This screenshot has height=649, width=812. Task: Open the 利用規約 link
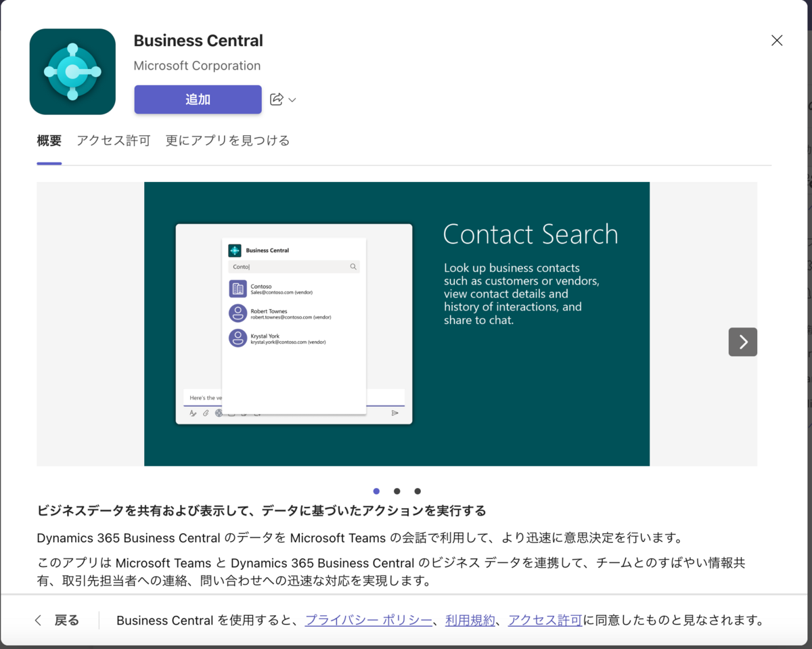470,620
